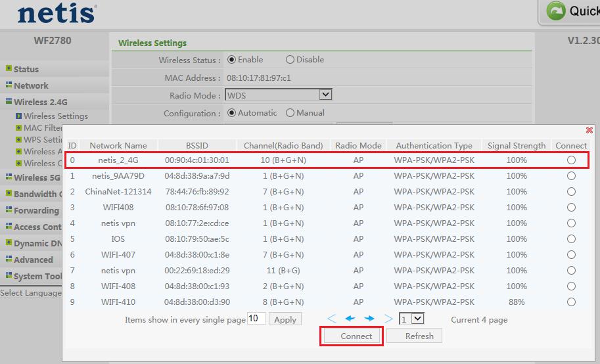
Task: Select the netis_2_4G network radio button
Action: (x=571, y=160)
